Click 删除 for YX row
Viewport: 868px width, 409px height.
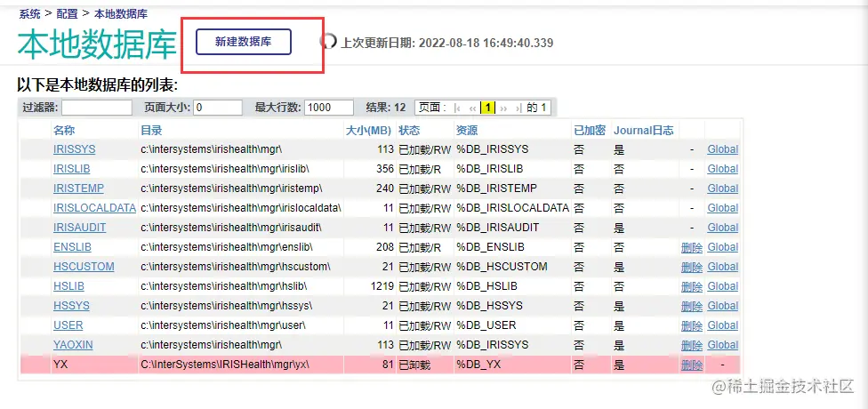coord(692,365)
